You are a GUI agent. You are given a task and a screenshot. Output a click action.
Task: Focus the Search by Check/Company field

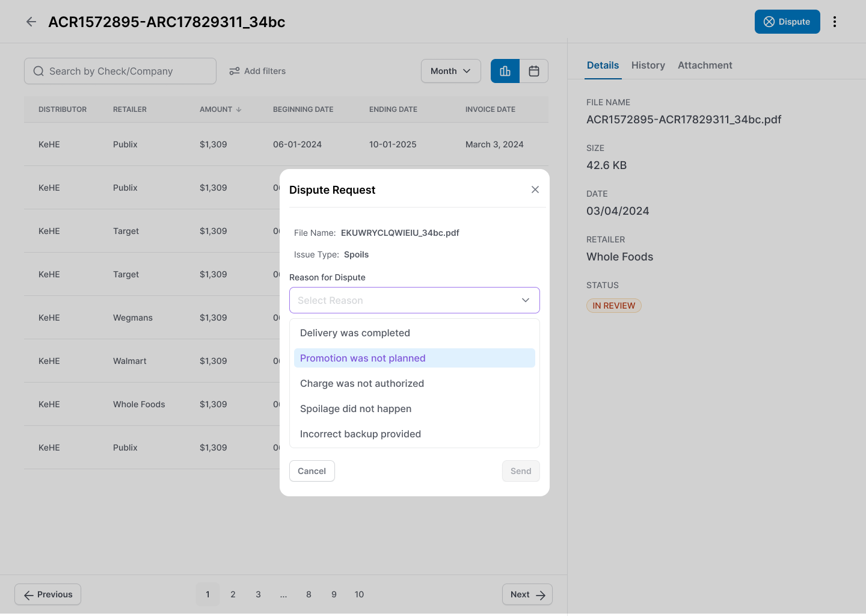[x=120, y=71]
